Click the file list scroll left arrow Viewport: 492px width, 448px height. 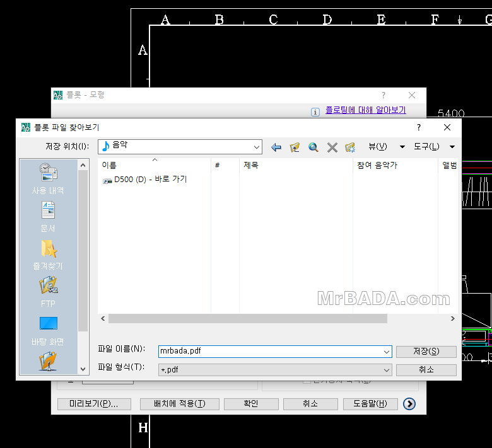103,319
